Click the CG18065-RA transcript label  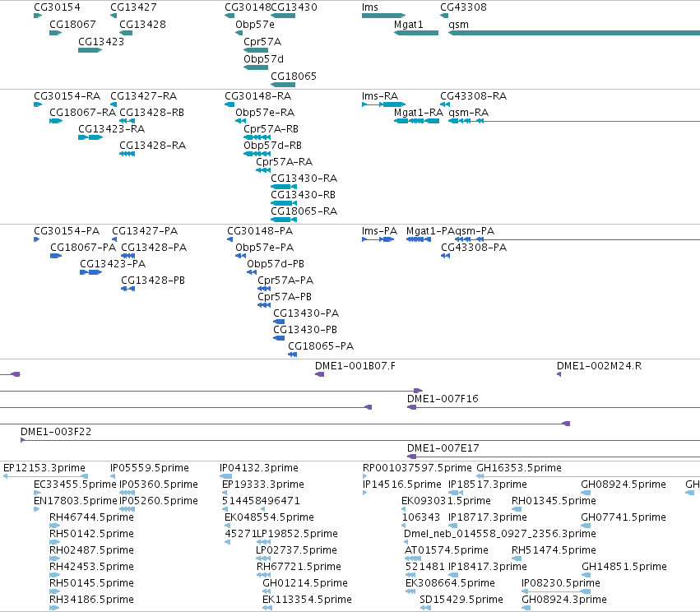tap(304, 211)
